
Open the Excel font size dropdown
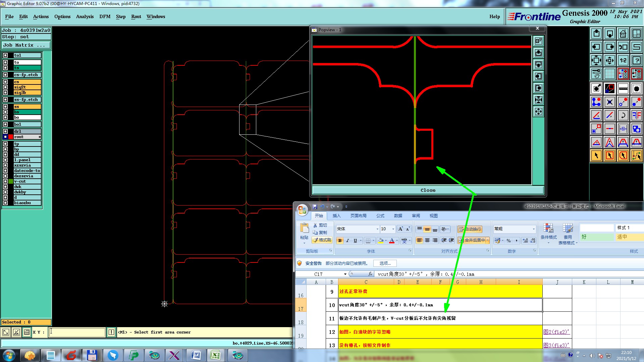[393, 229]
